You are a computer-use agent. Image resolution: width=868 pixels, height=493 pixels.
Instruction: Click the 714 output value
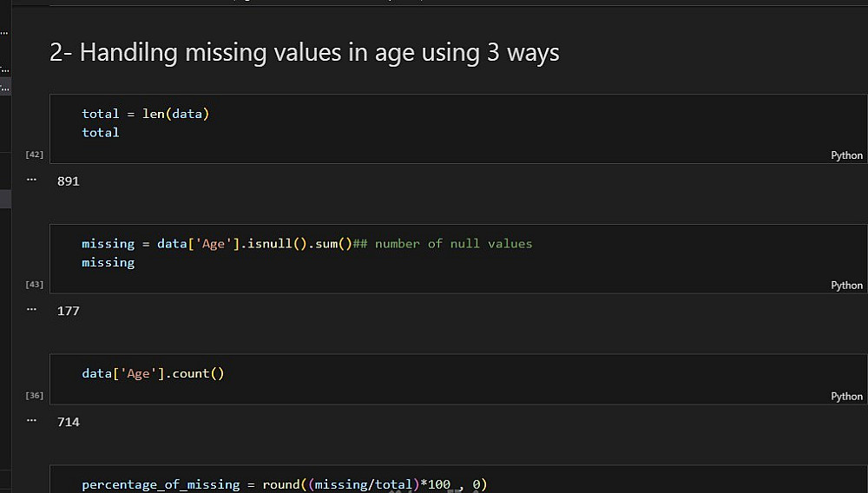[x=68, y=422]
